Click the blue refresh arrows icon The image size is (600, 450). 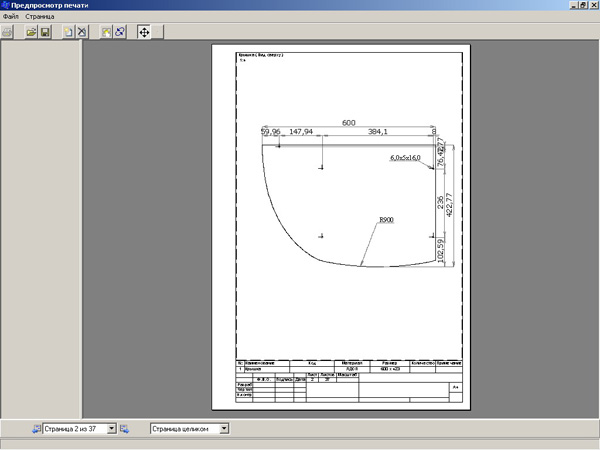coord(120,32)
